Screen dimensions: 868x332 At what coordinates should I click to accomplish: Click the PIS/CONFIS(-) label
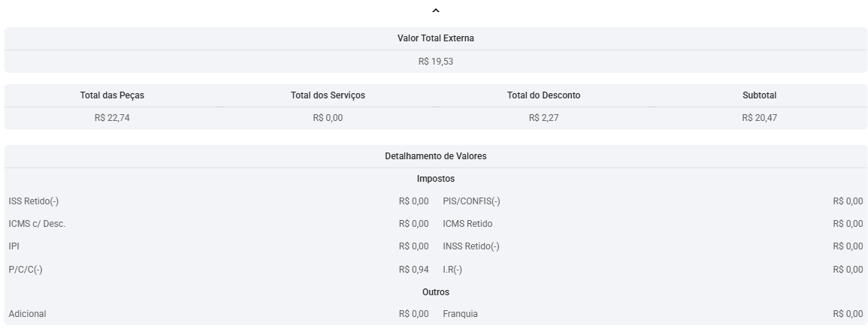tap(471, 201)
